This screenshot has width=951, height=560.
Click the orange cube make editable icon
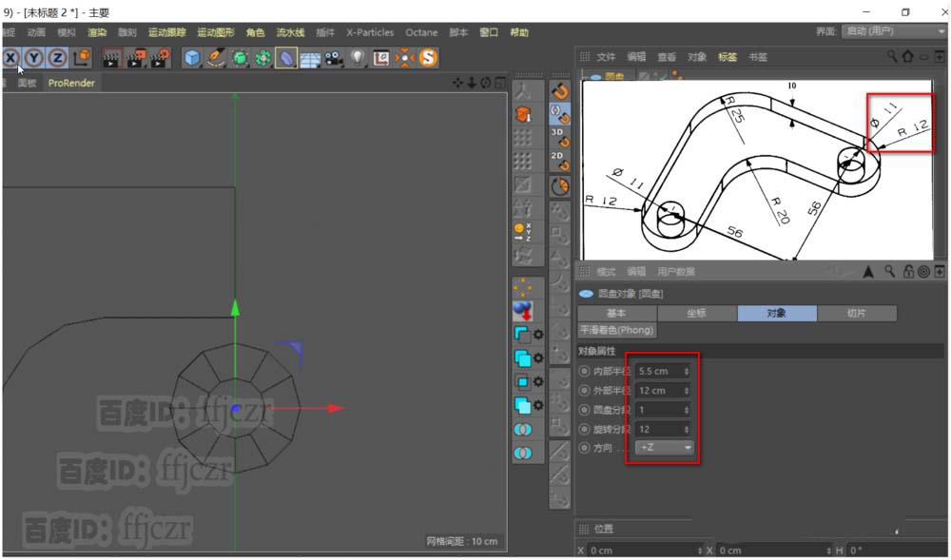point(522,114)
